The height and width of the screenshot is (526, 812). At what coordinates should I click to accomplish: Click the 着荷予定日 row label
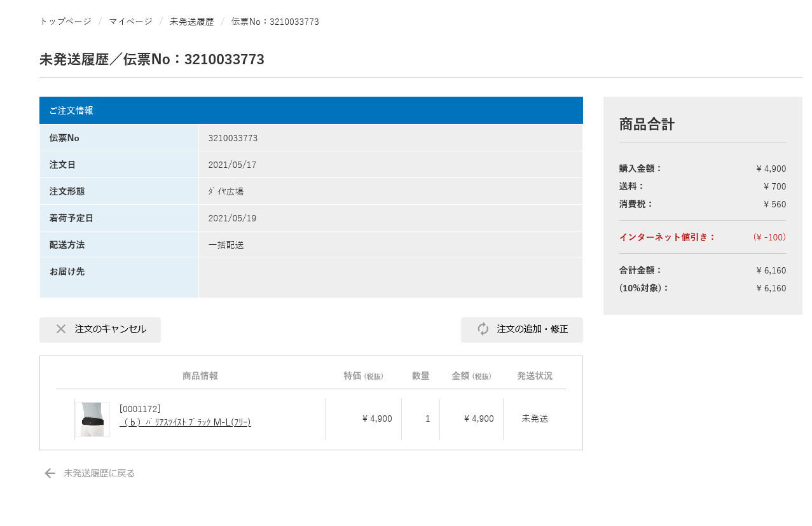[x=71, y=218]
